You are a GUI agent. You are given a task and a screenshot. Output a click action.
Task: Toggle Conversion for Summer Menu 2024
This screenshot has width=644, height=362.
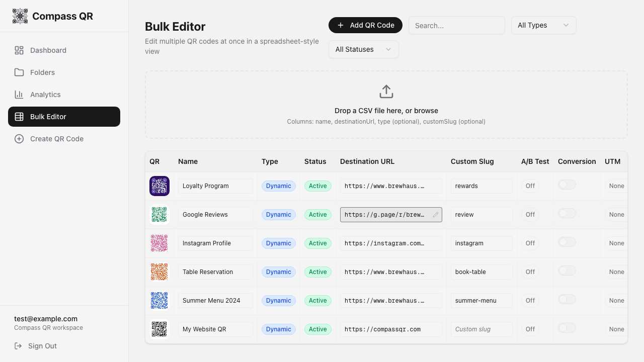(x=567, y=300)
